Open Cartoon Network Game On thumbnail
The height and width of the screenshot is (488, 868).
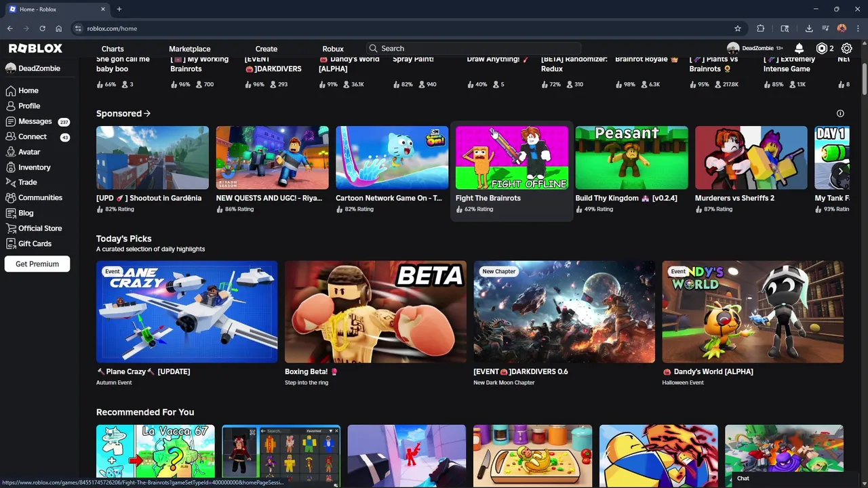pos(392,157)
